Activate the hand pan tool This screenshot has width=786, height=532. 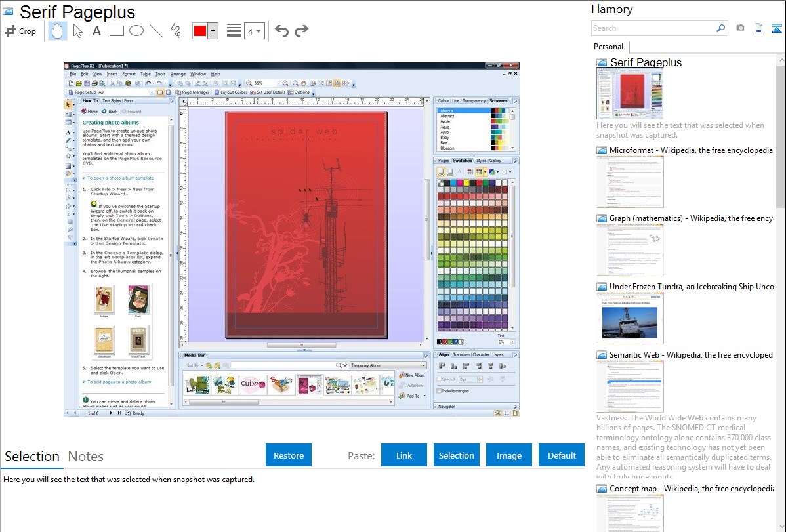tap(58, 31)
